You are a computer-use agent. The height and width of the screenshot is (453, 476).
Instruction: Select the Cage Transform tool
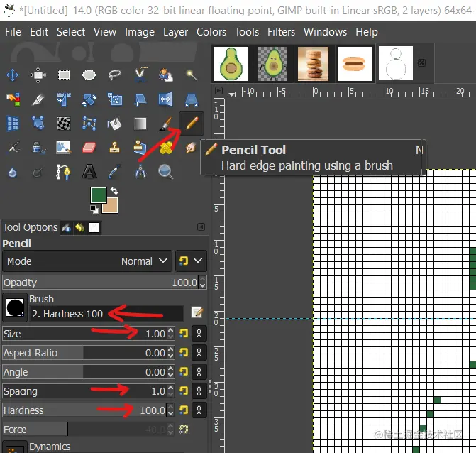tap(89, 124)
